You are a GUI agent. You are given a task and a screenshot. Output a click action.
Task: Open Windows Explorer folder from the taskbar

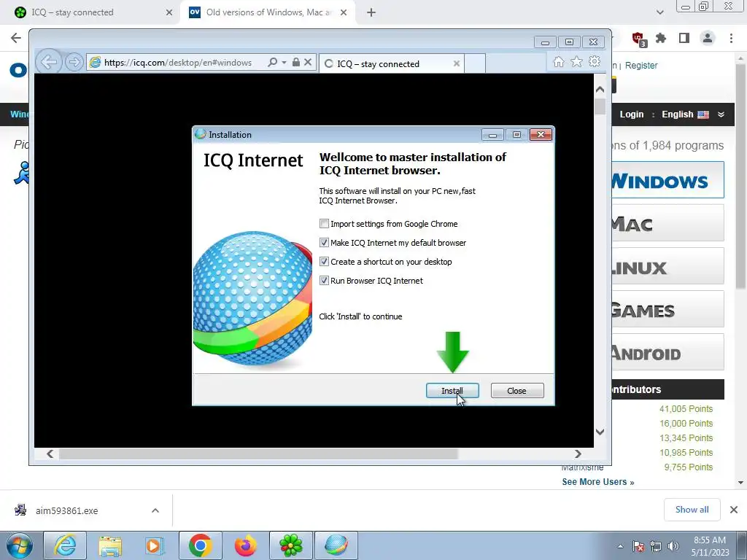pyautogui.click(x=110, y=545)
